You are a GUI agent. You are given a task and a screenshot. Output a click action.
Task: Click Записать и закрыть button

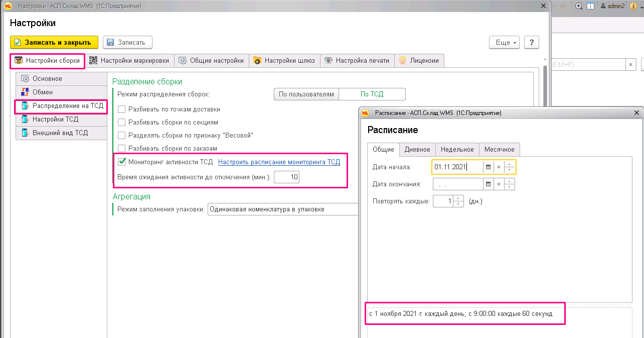coord(54,43)
